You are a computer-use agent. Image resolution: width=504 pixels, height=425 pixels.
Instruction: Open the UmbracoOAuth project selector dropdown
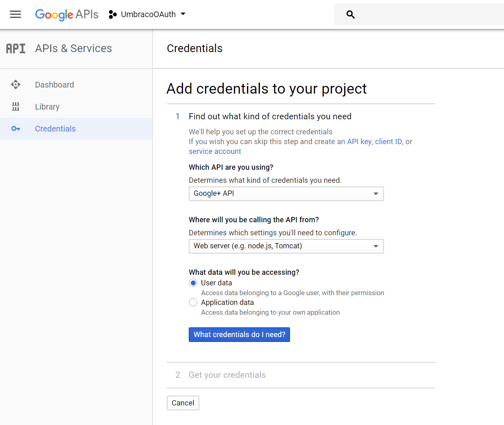tap(147, 14)
